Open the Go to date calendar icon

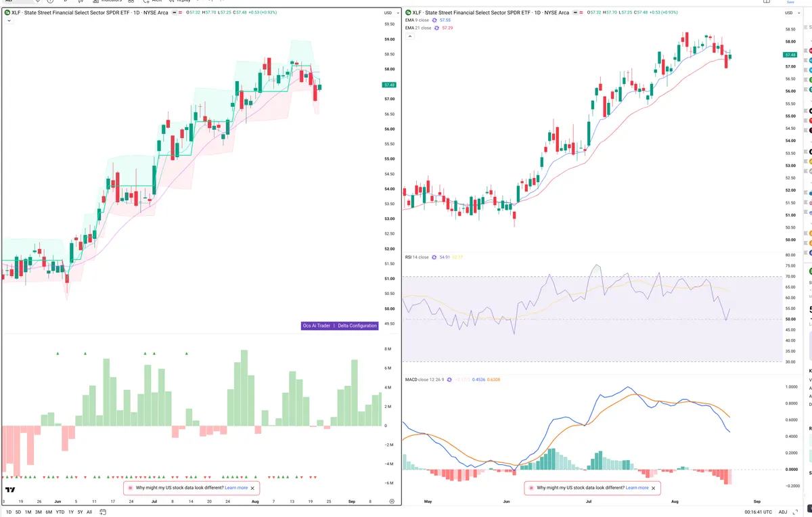[x=101, y=512]
